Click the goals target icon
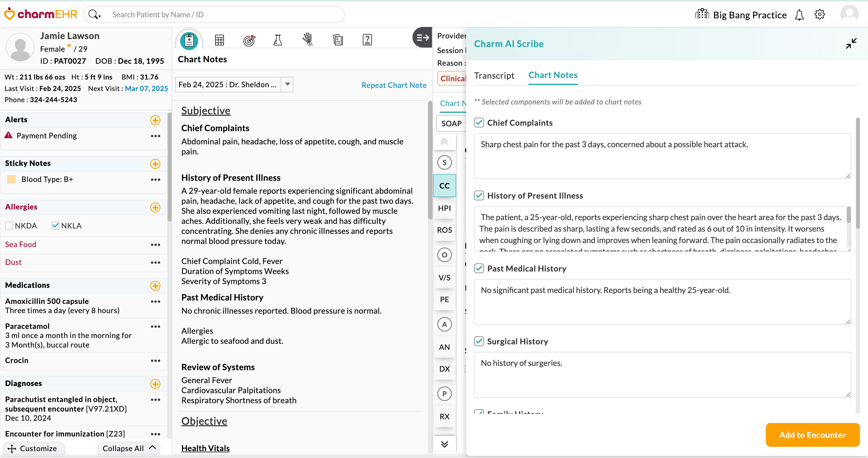The height and width of the screenshot is (458, 868). coord(249,40)
